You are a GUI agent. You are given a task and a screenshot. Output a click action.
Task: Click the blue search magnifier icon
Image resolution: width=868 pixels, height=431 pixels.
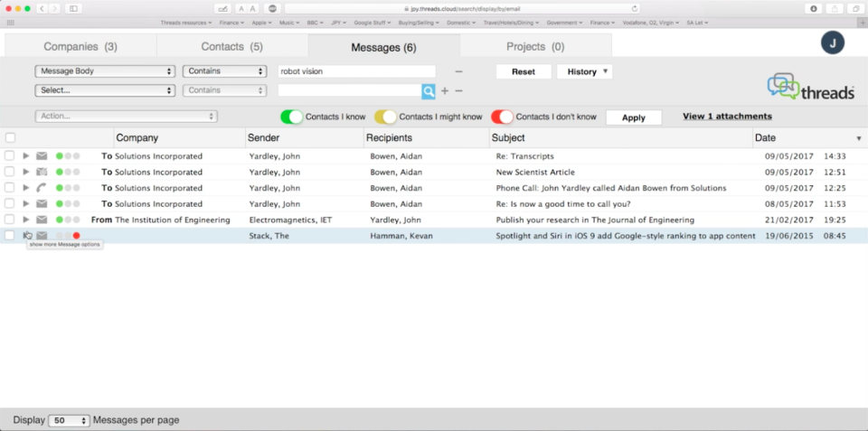429,91
